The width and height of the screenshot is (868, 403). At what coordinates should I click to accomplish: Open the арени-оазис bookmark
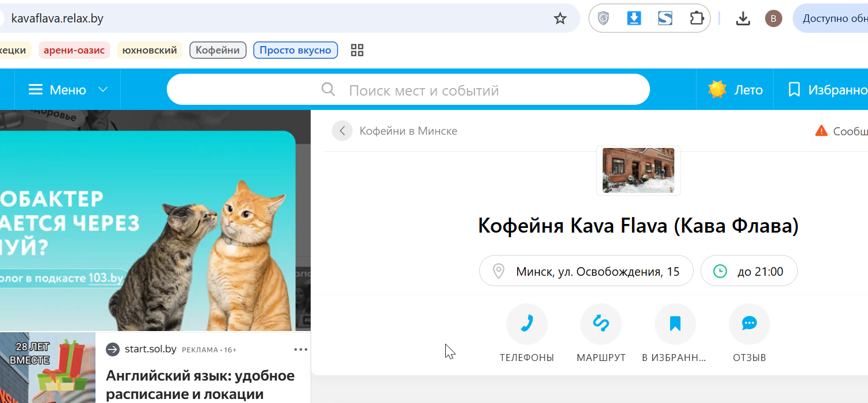pyautogui.click(x=74, y=50)
